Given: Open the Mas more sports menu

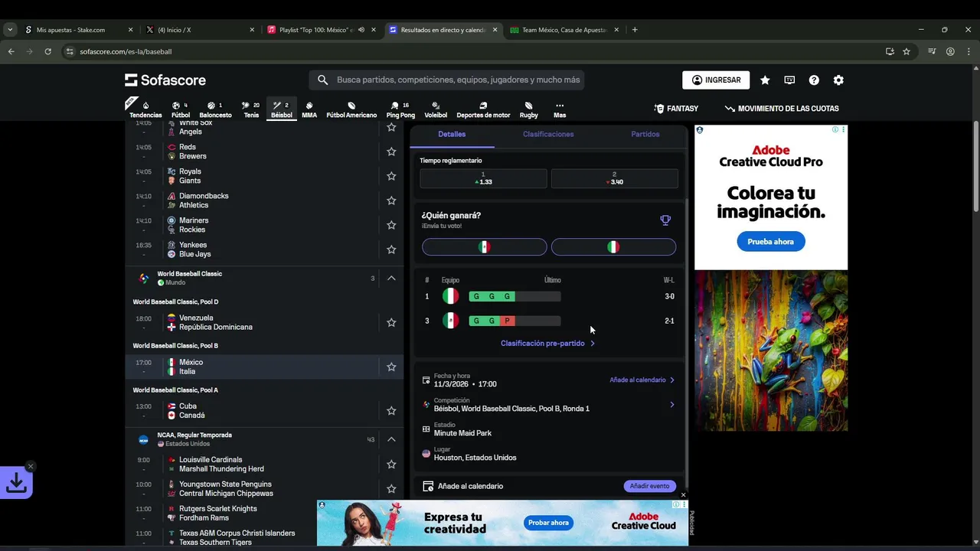Looking at the screenshot, I should [x=560, y=110].
